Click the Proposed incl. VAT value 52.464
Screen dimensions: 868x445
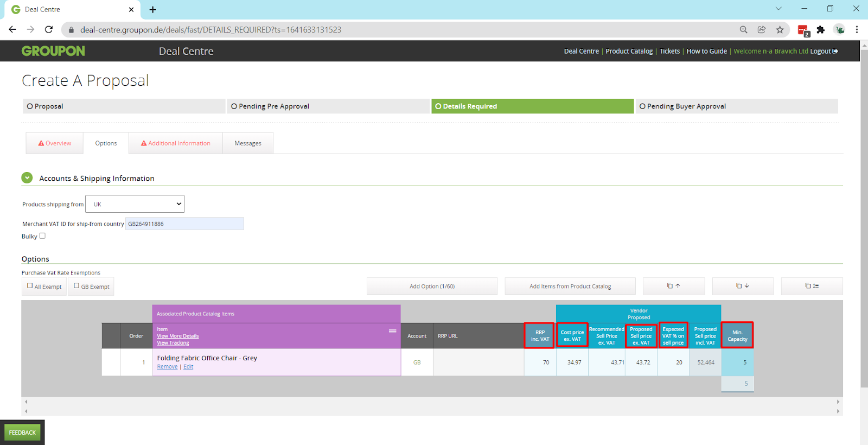point(705,362)
